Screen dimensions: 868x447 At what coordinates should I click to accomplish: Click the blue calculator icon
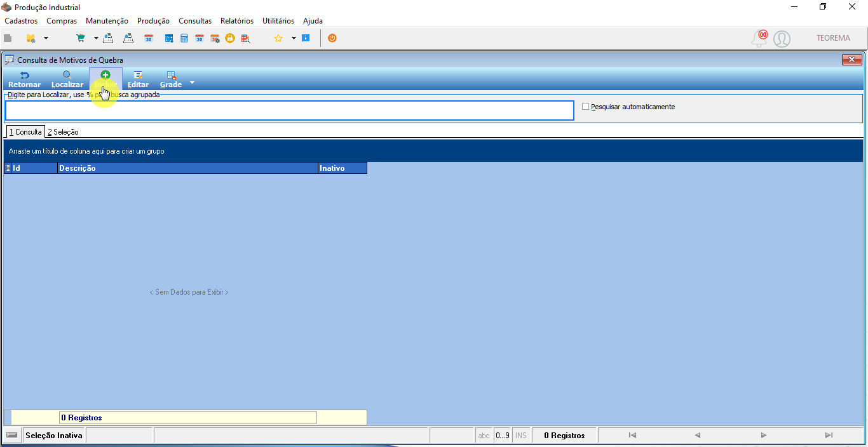click(184, 38)
